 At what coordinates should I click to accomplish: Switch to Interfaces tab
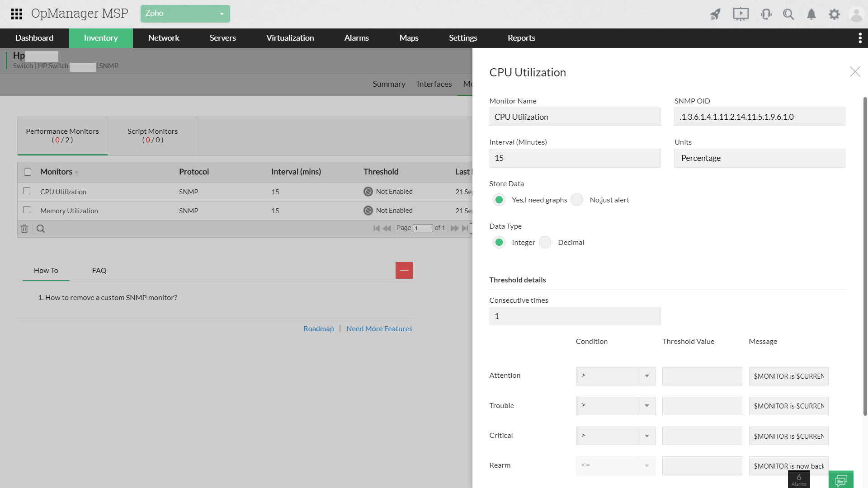(x=434, y=84)
